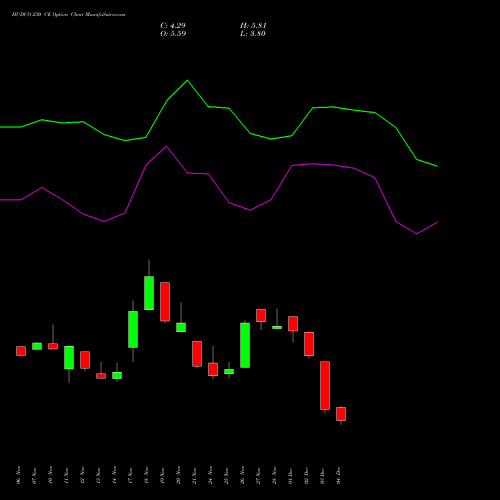This screenshot has height=500, width=500.
Task: Click the low value L: 3.80
Action: pos(253,33)
